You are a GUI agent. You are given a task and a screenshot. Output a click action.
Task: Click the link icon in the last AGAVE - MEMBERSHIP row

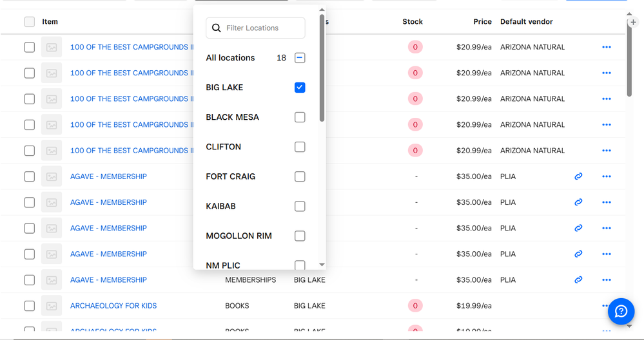578,280
